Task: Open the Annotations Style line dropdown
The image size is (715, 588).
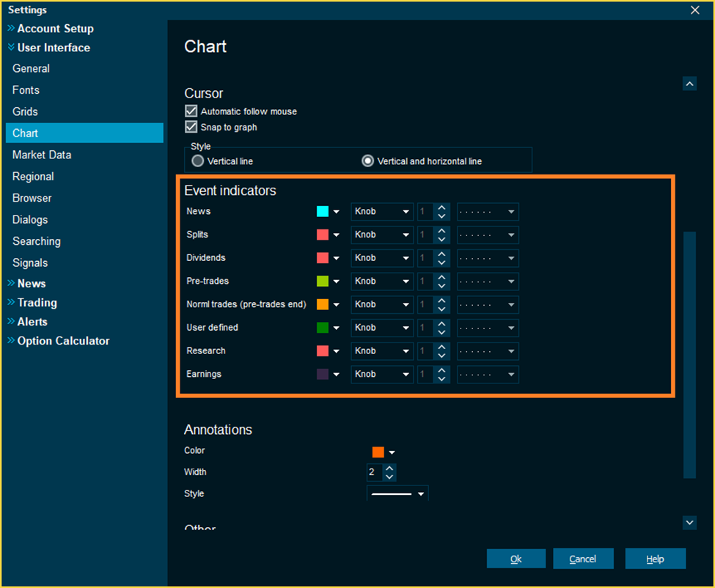Action: pyautogui.click(x=397, y=494)
